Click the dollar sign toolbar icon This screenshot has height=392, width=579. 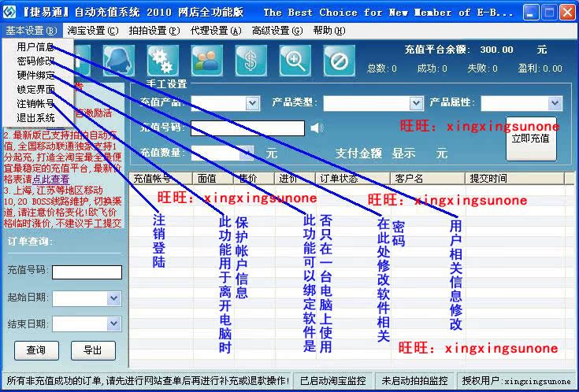click(x=251, y=61)
